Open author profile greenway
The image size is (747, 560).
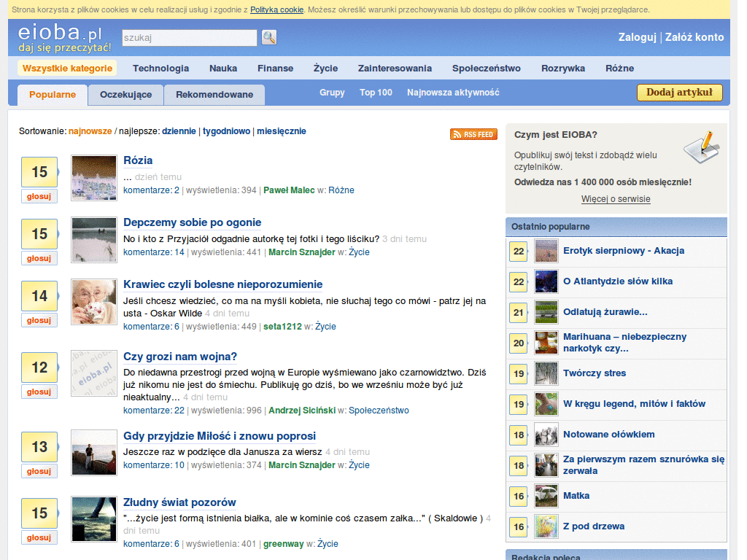pyautogui.click(x=284, y=543)
